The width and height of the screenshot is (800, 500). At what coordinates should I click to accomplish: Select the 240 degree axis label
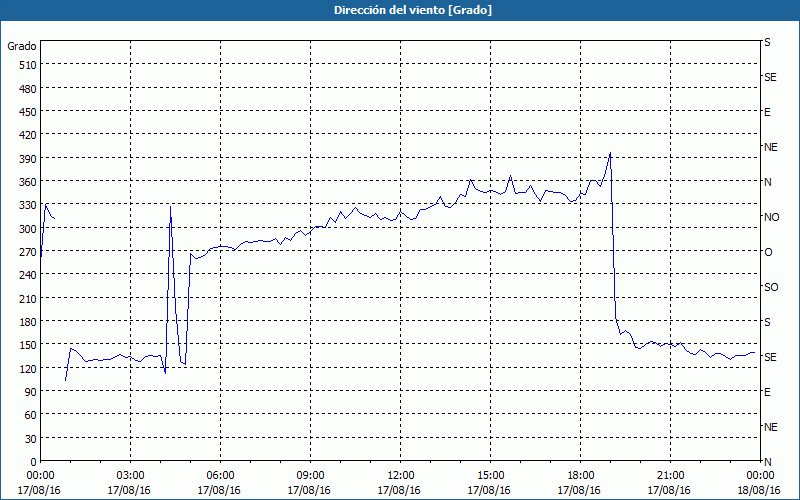pos(29,276)
